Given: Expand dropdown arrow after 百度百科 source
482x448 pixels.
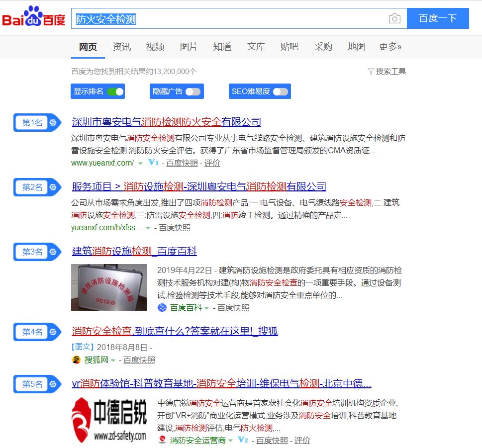Looking at the screenshot, I should [x=206, y=308].
